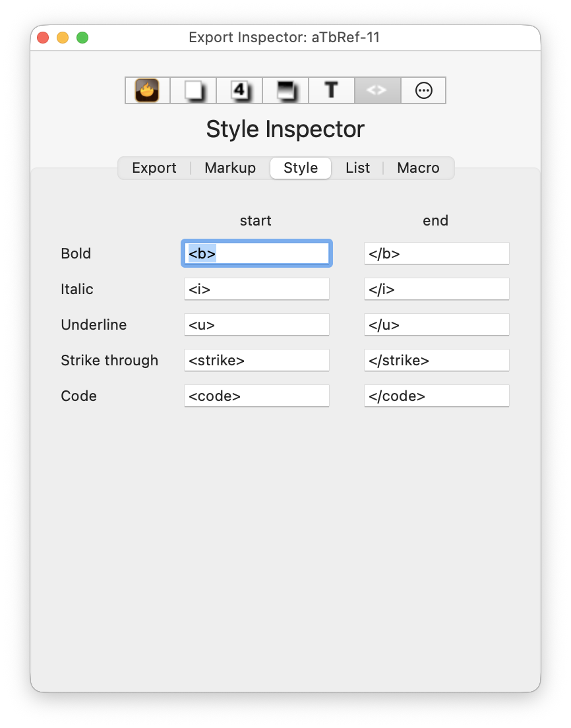Viewport: 571px width, 728px height.
Task: Switch to the List tab
Action: (357, 168)
